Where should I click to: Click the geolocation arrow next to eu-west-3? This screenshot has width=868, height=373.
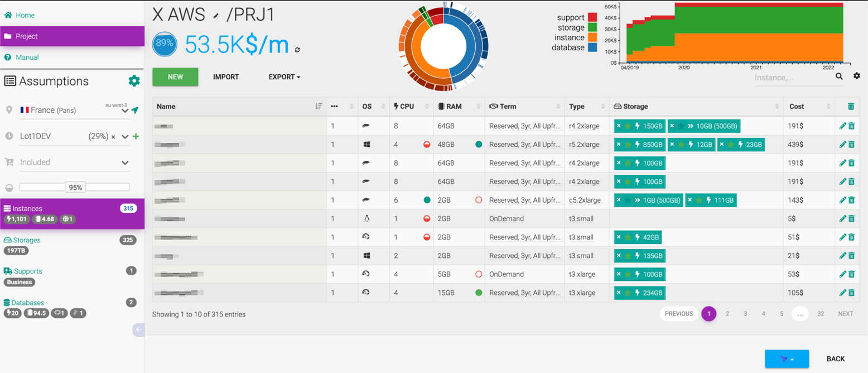tap(136, 109)
